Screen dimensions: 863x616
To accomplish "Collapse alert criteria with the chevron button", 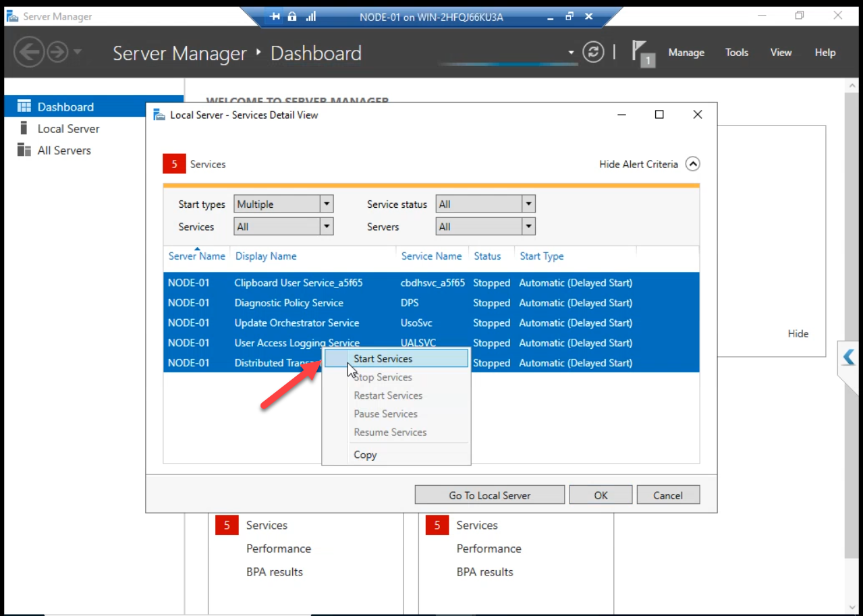I will (693, 164).
